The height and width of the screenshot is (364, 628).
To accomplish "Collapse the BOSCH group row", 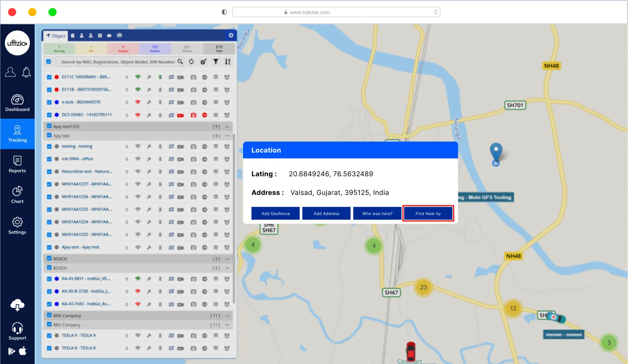I will click(x=227, y=259).
